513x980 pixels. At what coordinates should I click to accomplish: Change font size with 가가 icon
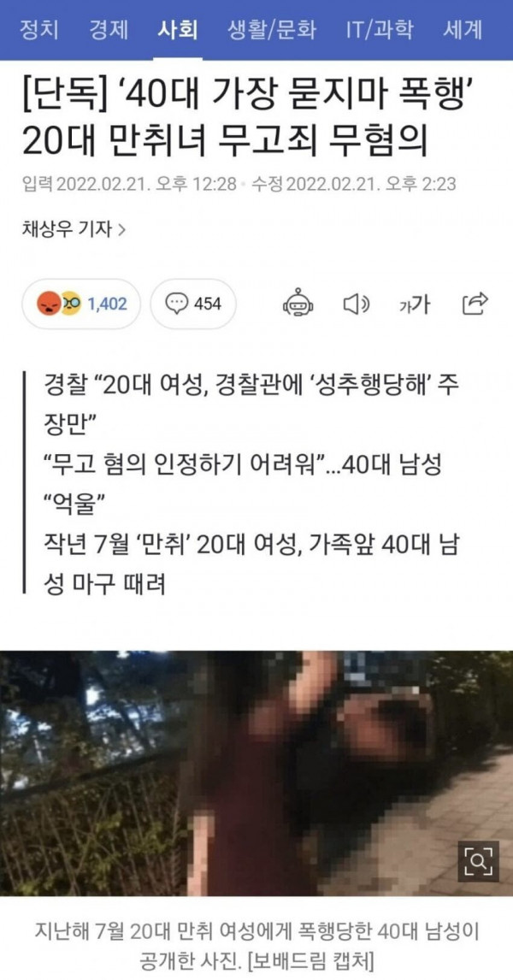coord(415,304)
